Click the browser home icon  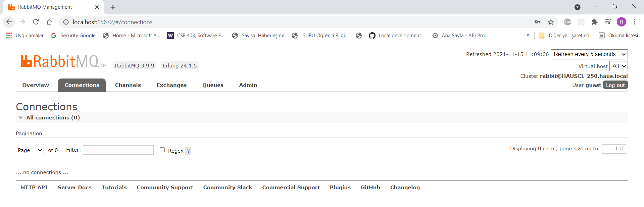coord(49,22)
